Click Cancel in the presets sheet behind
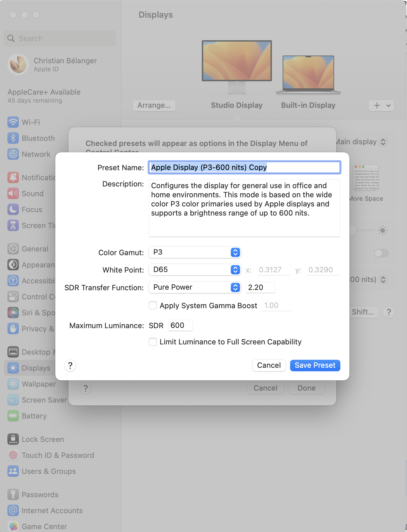The image size is (407, 532). [x=265, y=388]
